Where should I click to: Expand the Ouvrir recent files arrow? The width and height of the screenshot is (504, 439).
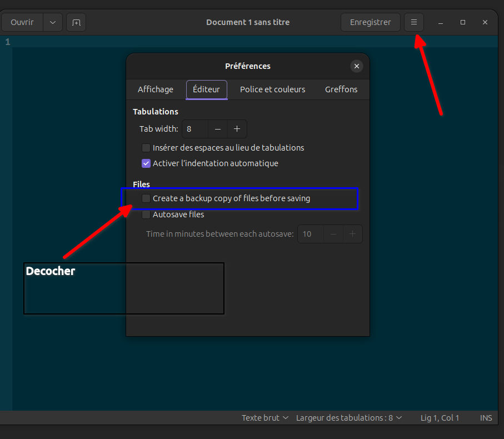coord(53,22)
